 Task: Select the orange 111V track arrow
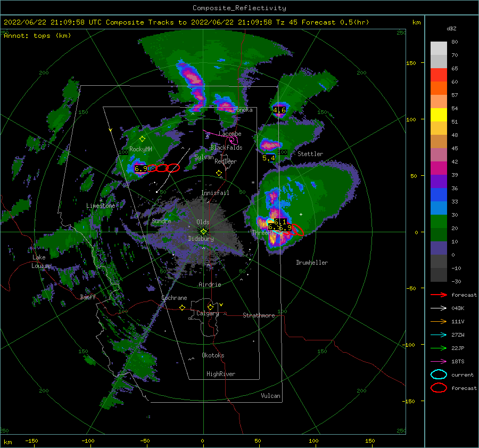pyautogui.click(x=439, y=321)
